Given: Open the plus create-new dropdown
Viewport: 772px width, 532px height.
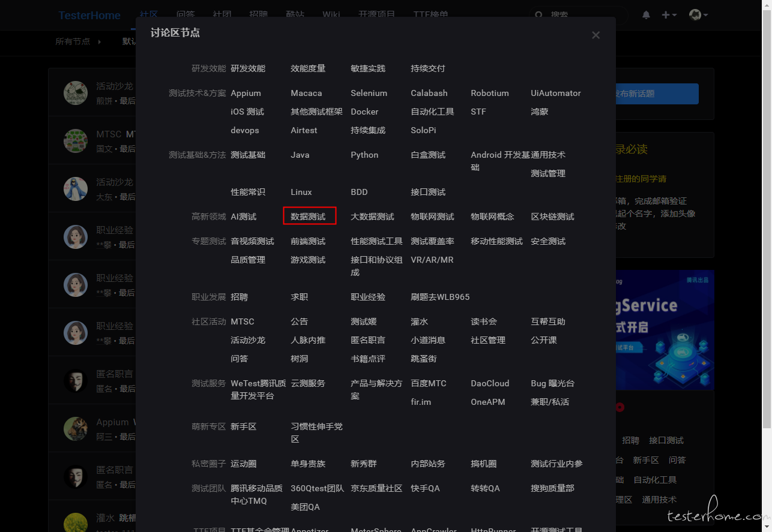Looking at the screenshot, I should [669, 15].
